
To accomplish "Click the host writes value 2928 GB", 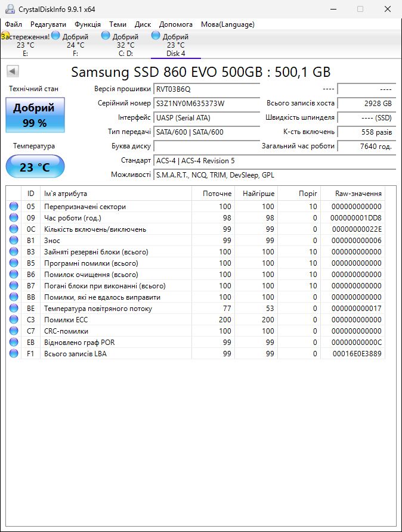I will pos(367,104).
